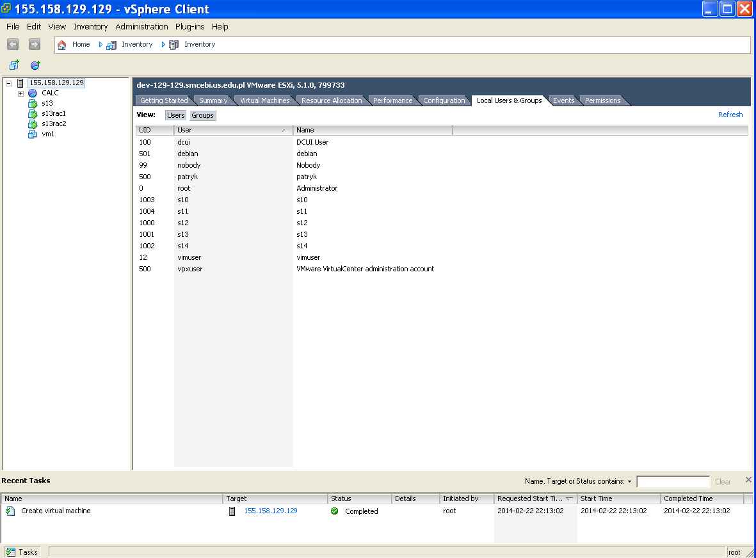Switch to the Configuration tab
Image resolution: width=756 pixels, height=558 pixels.
point(444,100)
